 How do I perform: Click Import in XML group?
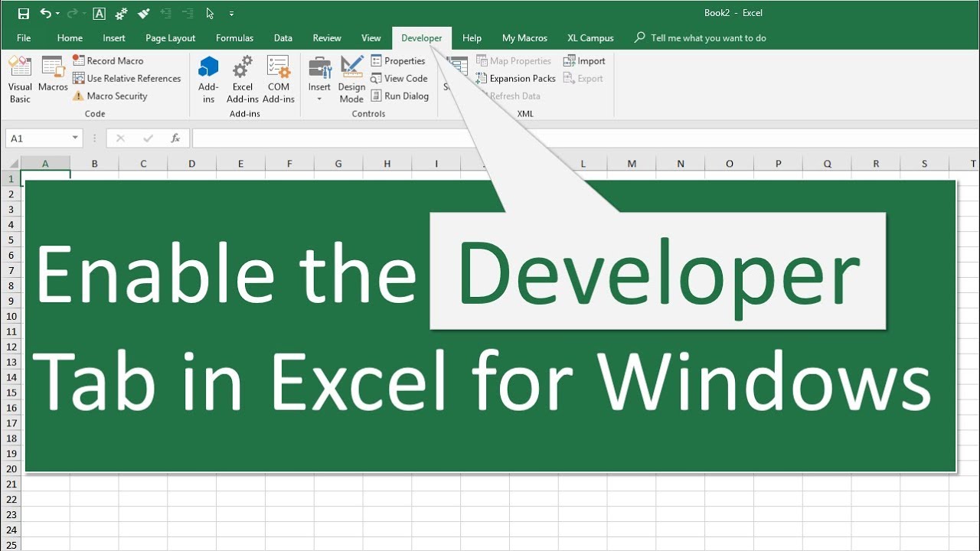(x=584, y=60)
